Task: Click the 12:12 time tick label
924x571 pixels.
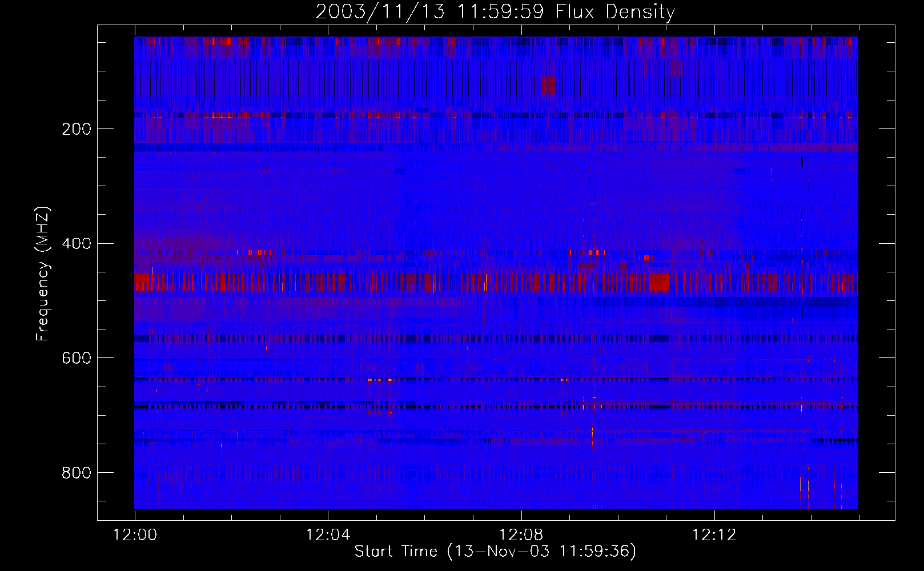Action: click(x=714, y=535)
